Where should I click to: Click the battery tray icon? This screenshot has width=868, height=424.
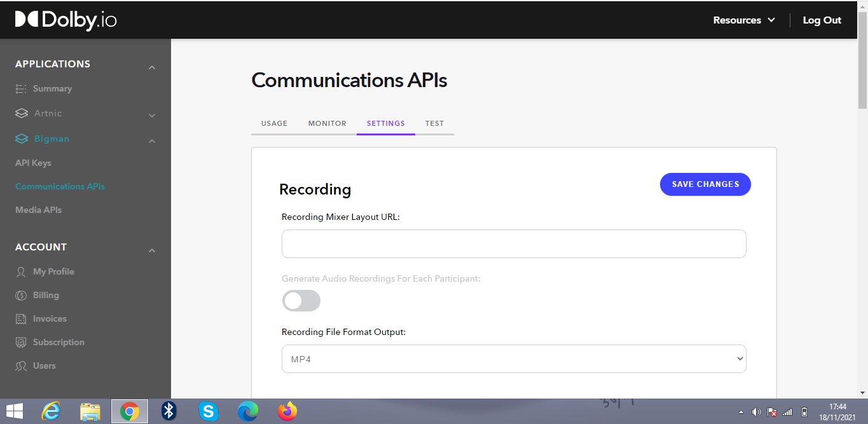point(804,412)
